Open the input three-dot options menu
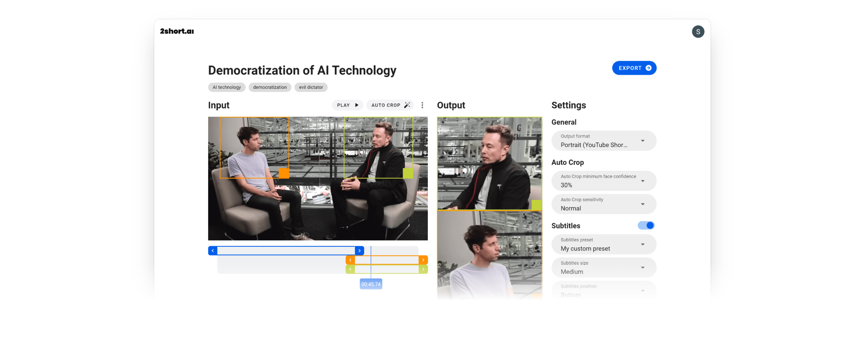868x343 pixels. click(x=422, y=105)
